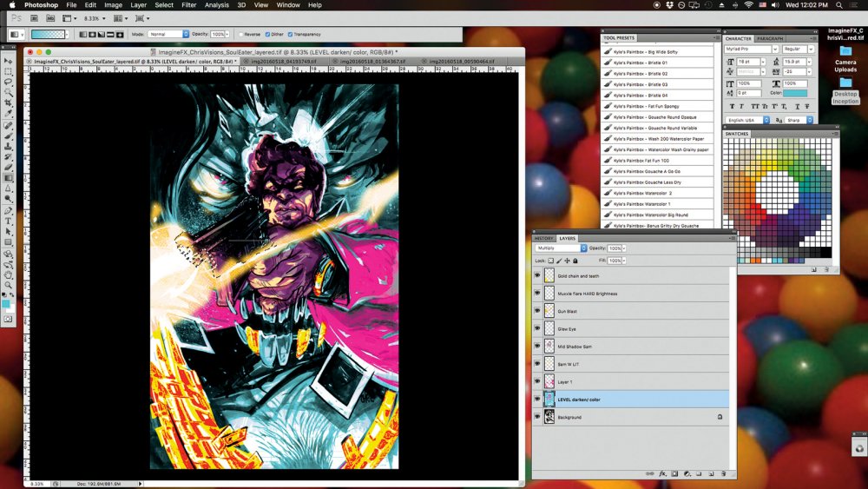Enable the Reverse checkbox

pyautogui.click(x=240, y=35)
